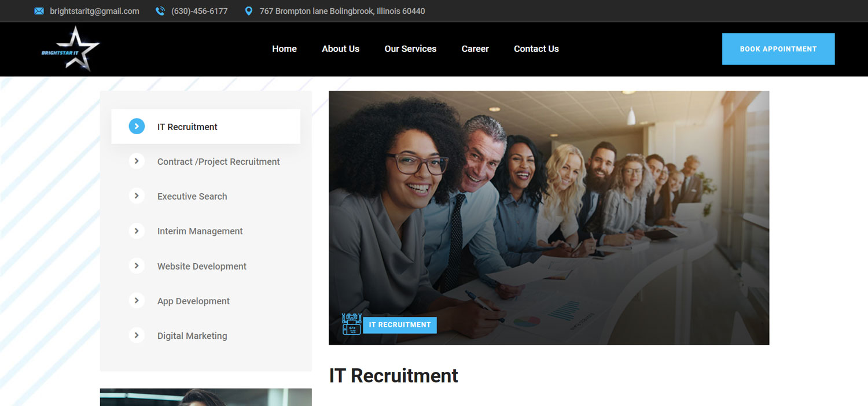Select Contract /Project Recruitment in the sidebar

click(x=218, y=162)
